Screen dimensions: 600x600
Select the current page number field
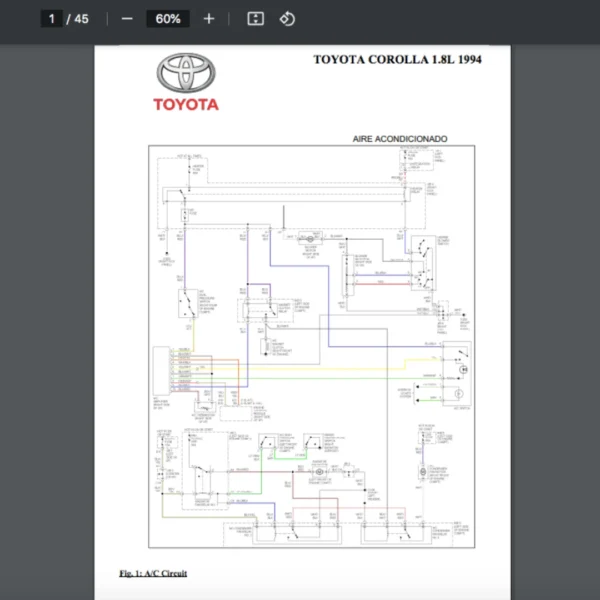click(x=52, y=19)
